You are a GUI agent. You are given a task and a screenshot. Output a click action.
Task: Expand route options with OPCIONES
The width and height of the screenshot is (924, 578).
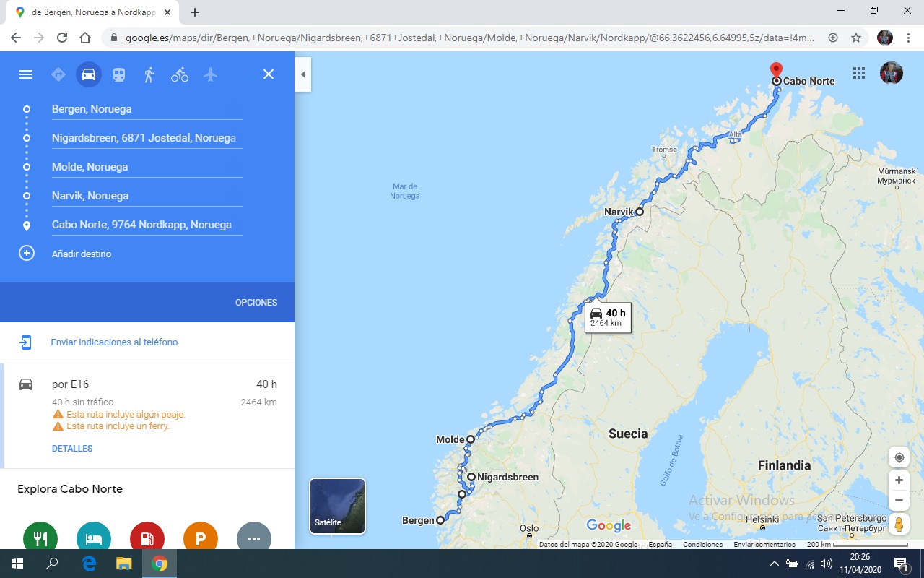click(256, 303)
